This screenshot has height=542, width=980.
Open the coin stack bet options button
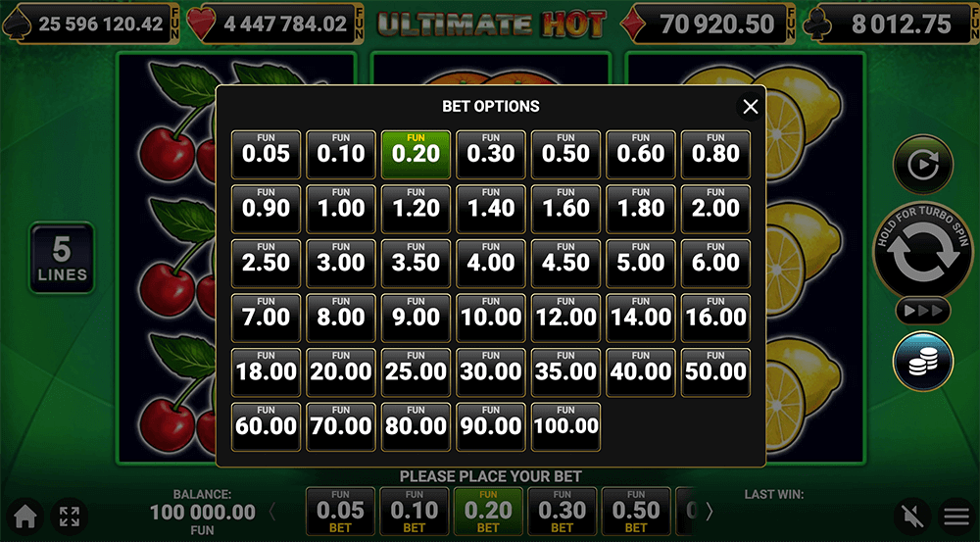922,362
